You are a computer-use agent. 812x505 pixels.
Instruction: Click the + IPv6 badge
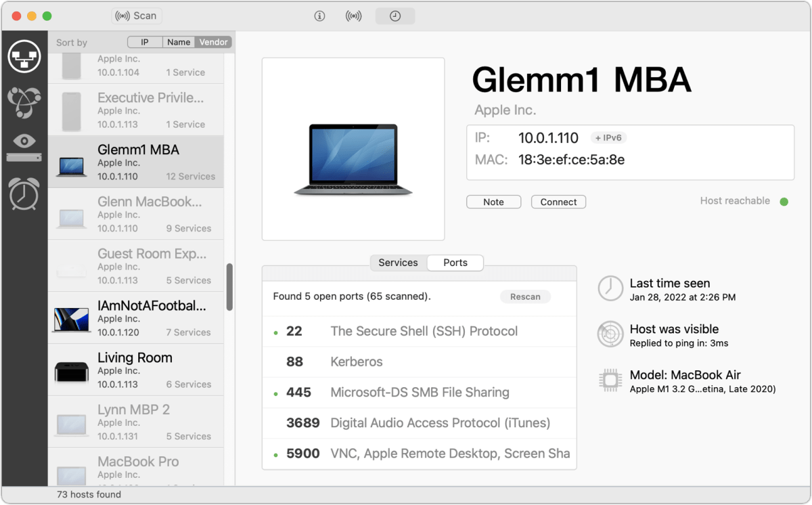click(608, 138)
